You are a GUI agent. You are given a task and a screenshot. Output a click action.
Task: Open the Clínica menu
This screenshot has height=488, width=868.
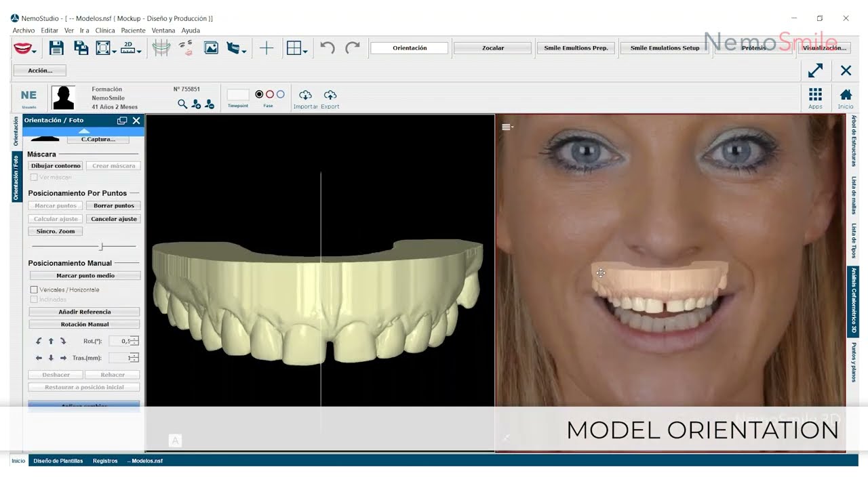pyautogui.click(x=105, y=30)
